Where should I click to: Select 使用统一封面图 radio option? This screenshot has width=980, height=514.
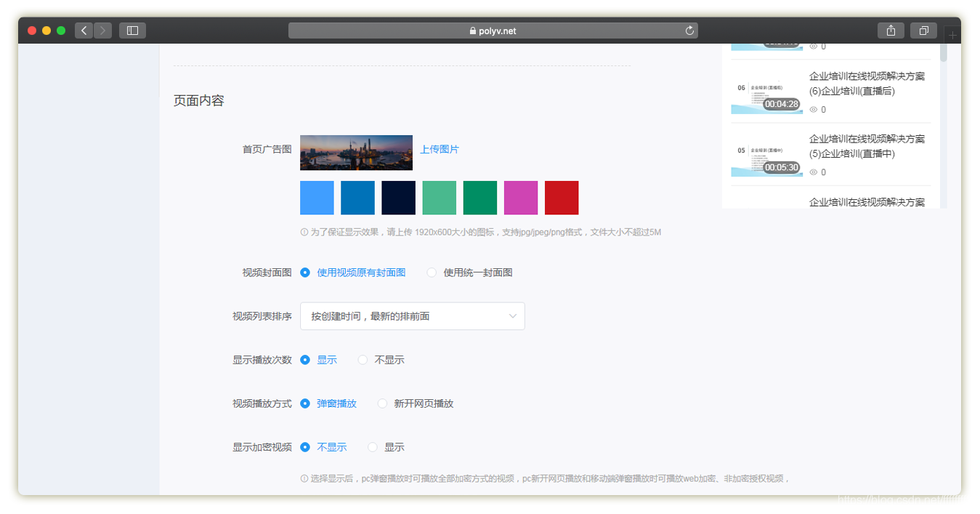432,273
